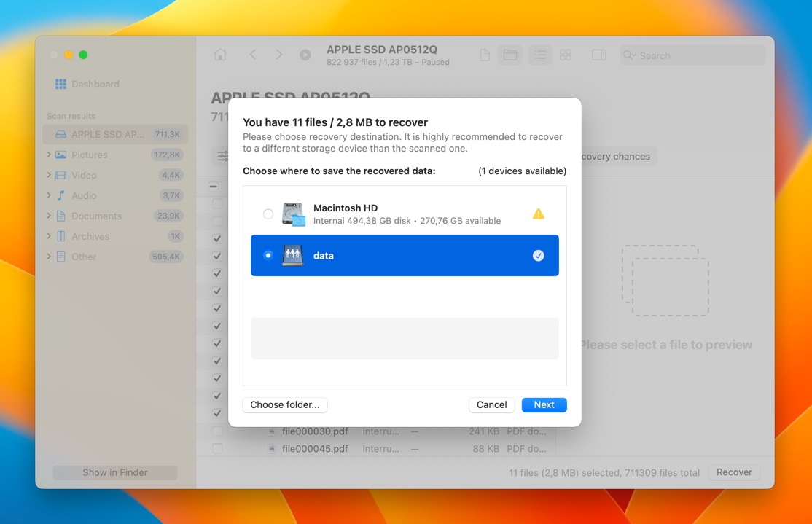Viewport: 812px width, 524px height.
Task: Select the data radio button
Action: [x=268, y=255]
